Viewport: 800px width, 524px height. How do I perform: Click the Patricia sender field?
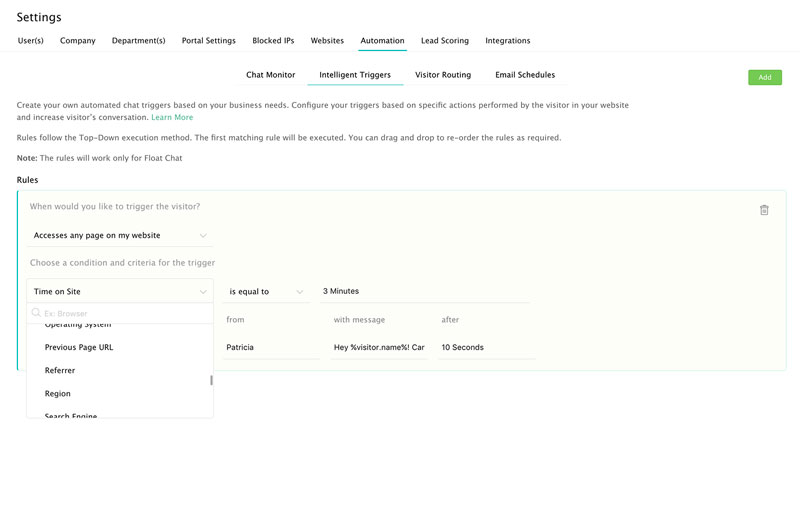click(271, 347)
